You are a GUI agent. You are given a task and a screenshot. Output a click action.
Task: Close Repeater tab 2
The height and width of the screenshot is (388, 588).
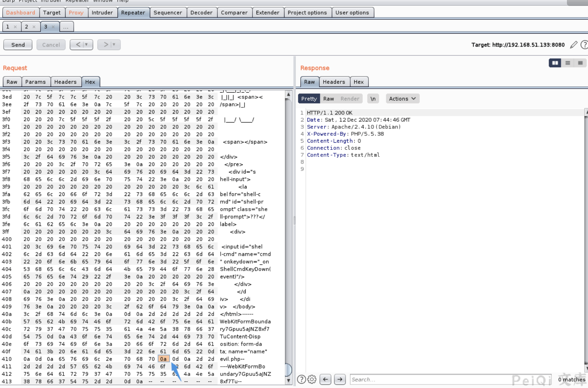[34, 27]
